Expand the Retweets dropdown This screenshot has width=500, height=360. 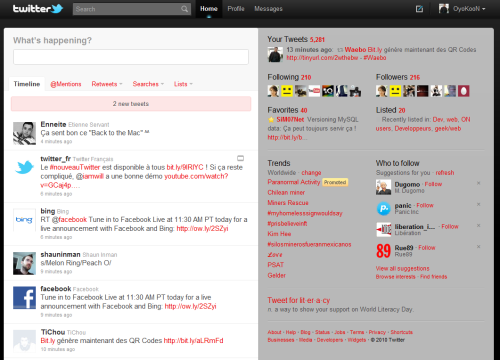(x=107, y=84)
